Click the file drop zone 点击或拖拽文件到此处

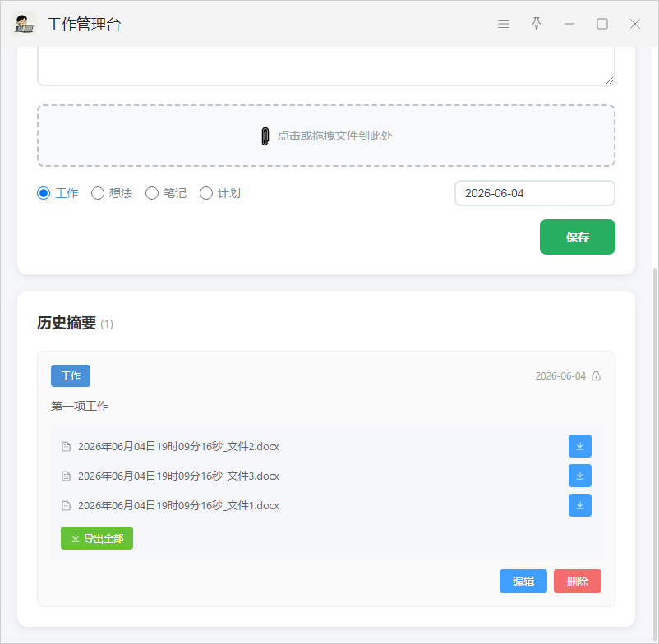(326, 136)
